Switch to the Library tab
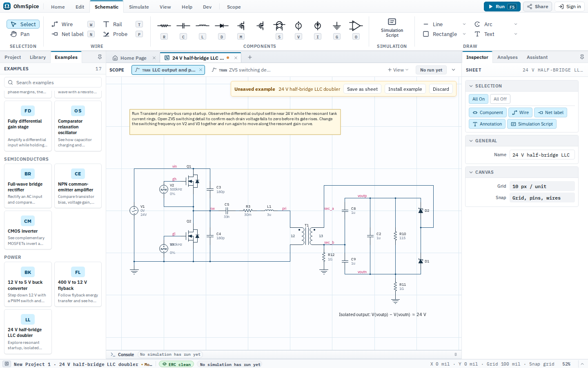The width and height of the screenshot is (588, 368). [38, 57]
